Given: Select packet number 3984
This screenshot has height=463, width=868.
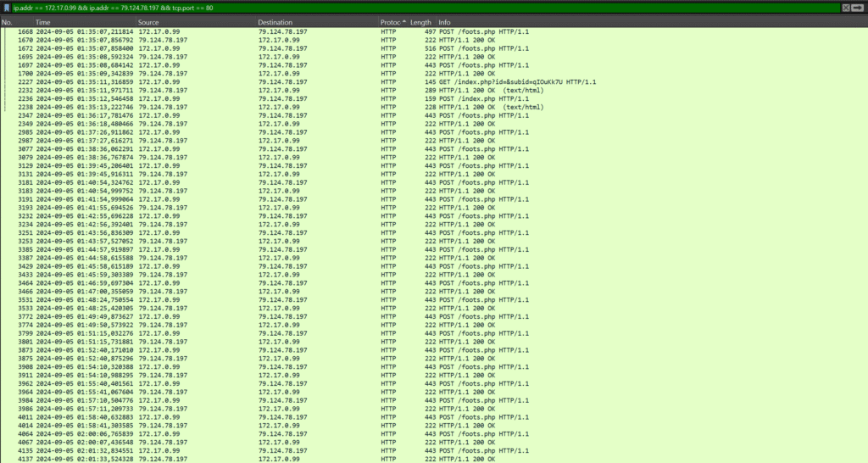Looking at the screenshot, I should pyautogui.click(x=434, y=400).
